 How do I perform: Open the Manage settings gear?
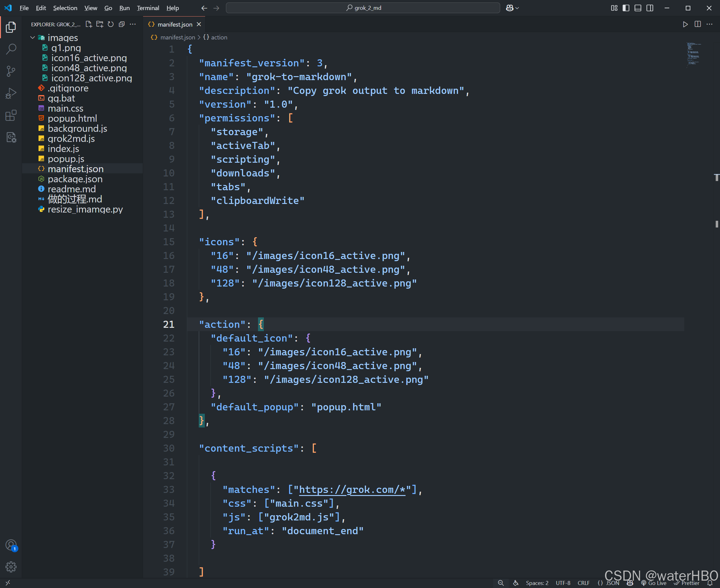pos(11,567)
